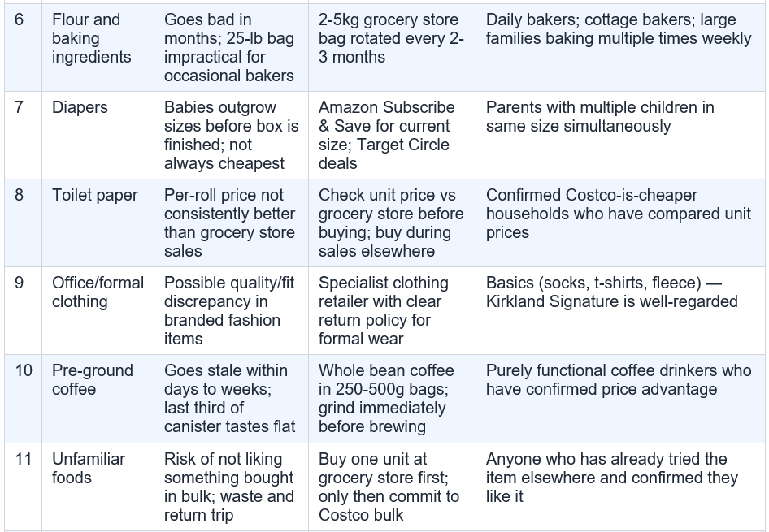Click 'Daily bakers; cottage bakers' cell
The width and height of the screenshot is (769, 532).
(x=620, y=48)
